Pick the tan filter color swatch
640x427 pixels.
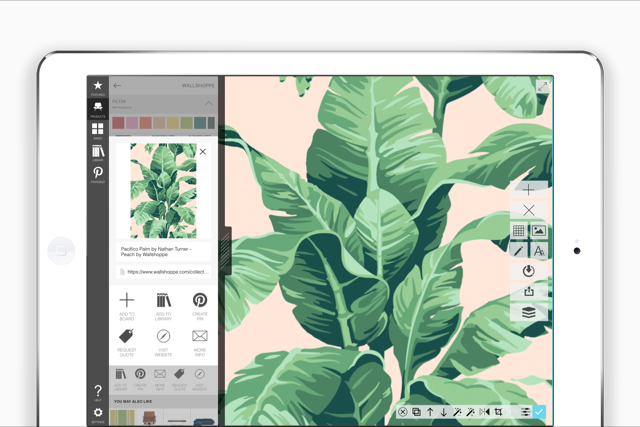pyautogui.click(x=159, y=123)
